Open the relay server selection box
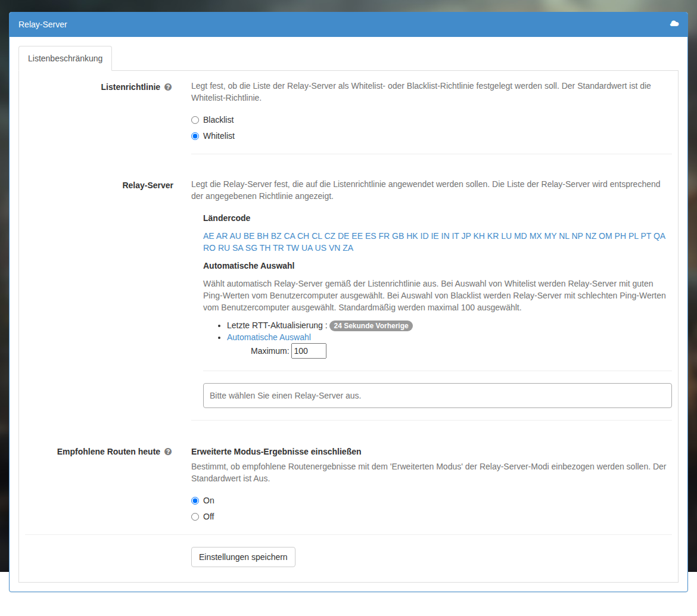 tap(437, 396)
